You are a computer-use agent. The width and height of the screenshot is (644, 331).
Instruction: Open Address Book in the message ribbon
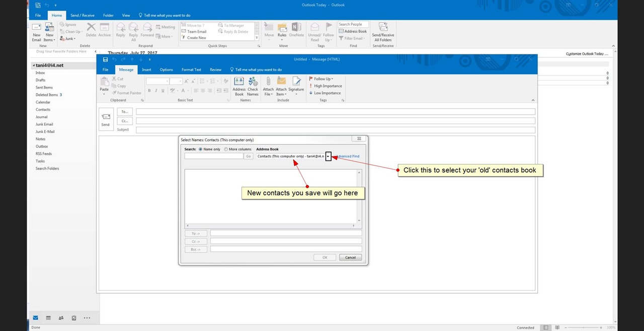tap(239, 87)
